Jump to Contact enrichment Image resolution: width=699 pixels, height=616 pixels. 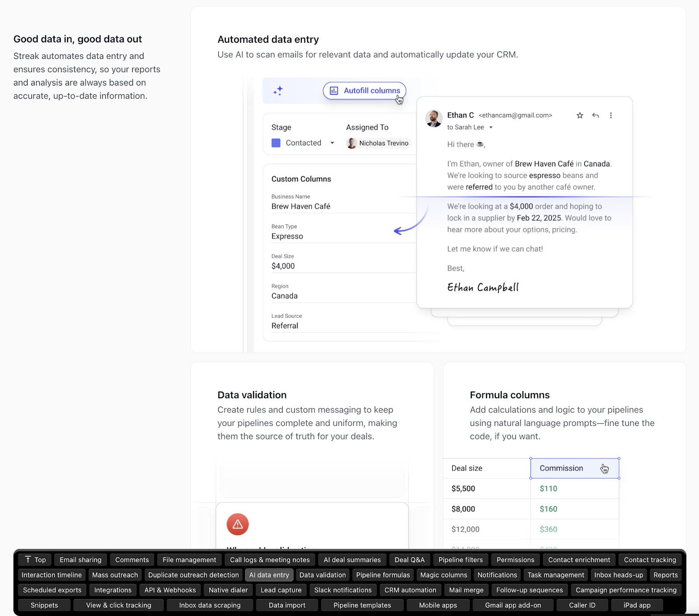pos(579,560)
